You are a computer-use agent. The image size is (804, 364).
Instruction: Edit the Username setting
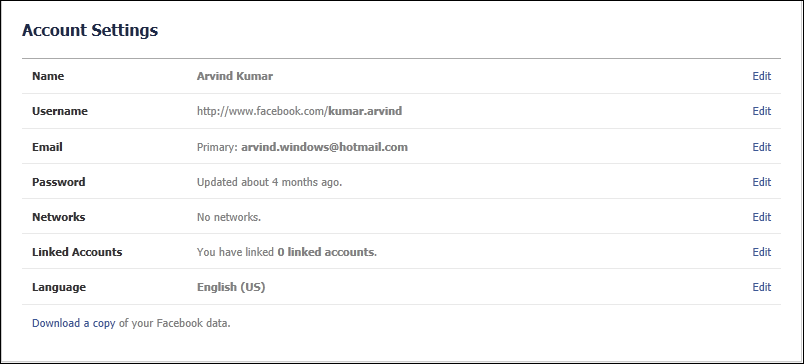(x=761, y=111)
